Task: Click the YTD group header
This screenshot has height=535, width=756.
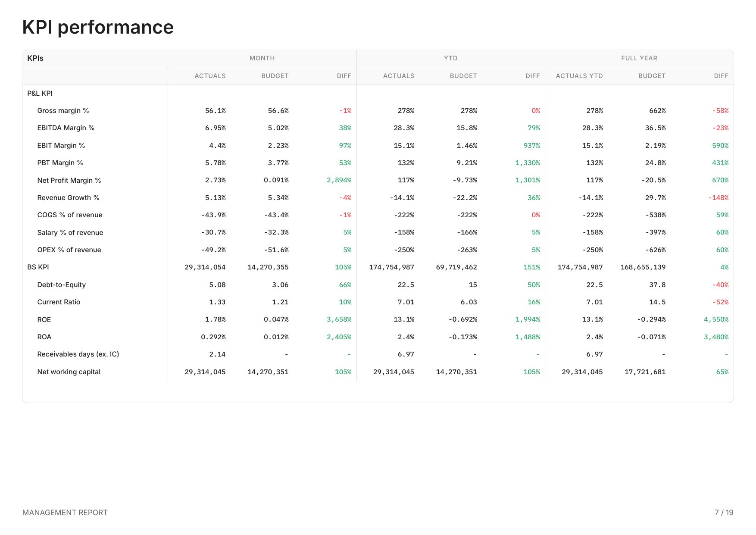Action: coord(451,58)
